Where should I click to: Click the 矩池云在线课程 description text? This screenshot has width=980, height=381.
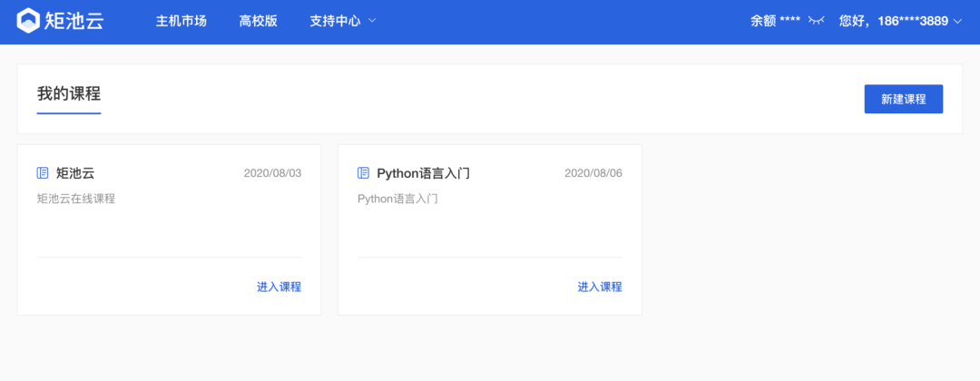coord(76,200)
